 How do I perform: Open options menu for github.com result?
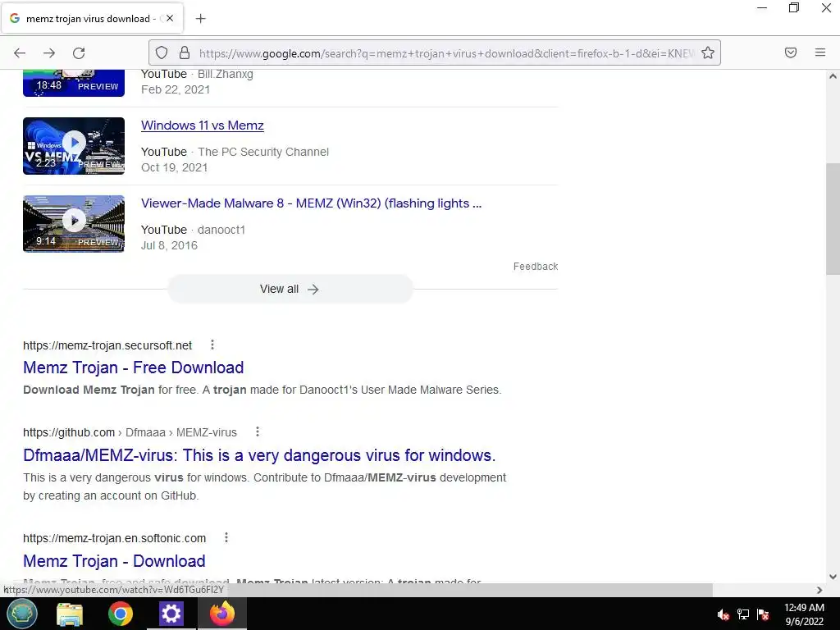point(258,431)
